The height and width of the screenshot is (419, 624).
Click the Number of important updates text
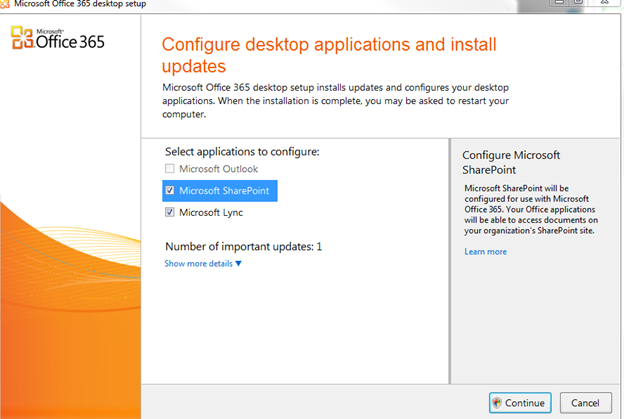[x=244, y=247]
